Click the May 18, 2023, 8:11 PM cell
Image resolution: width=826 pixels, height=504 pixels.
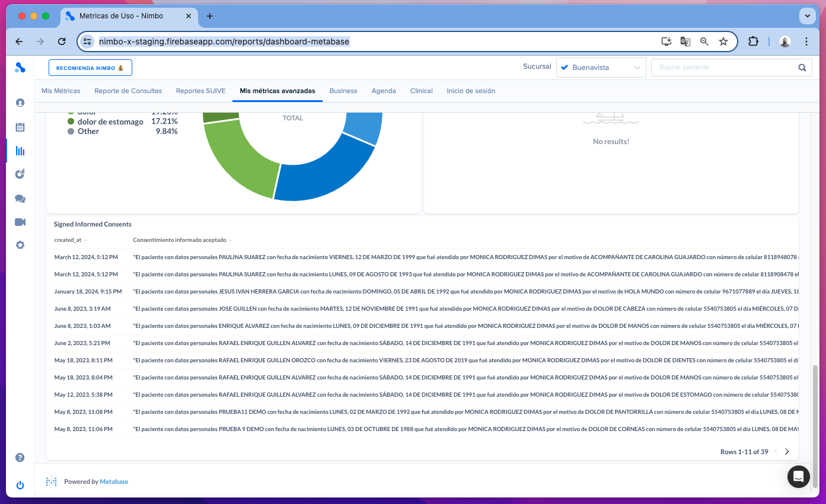coord(83,360)
